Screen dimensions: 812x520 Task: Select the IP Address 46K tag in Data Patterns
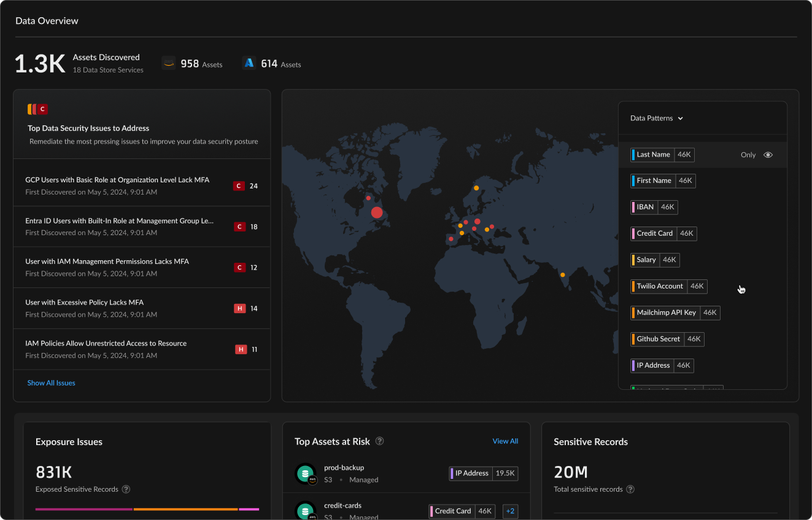pos(662,365)
